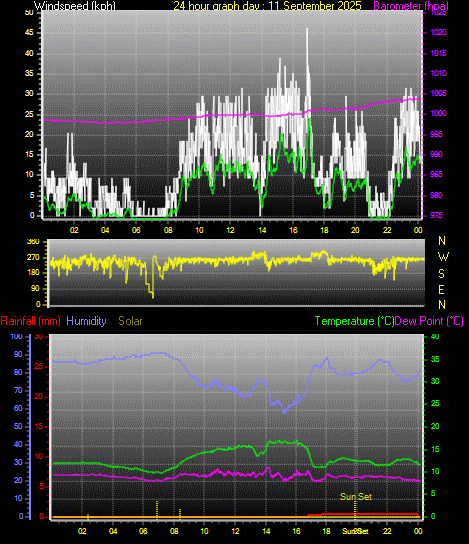Click 45 on the windspeed axis
This screenshot has width=469, height=544.
tap(29, 33)
